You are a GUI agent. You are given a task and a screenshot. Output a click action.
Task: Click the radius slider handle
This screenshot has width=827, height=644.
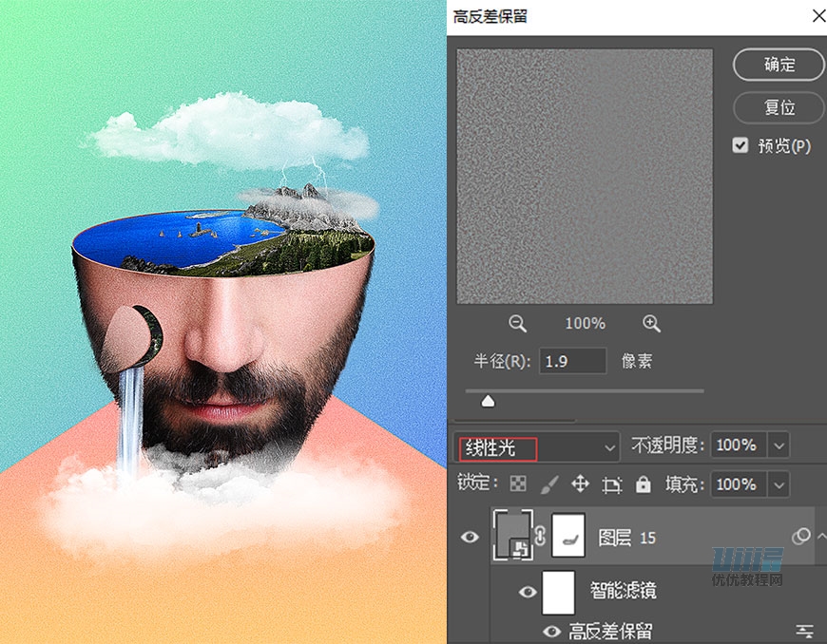click(488, 402)
